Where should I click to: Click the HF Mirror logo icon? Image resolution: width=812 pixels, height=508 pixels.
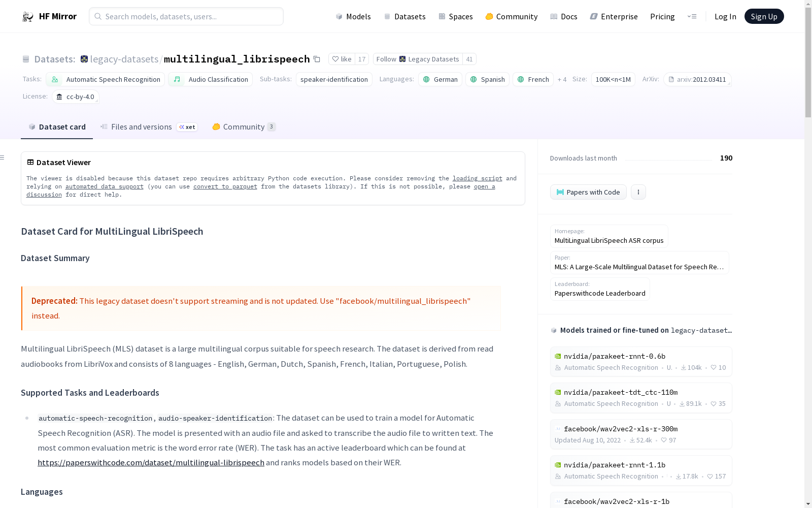pos(28,17)
